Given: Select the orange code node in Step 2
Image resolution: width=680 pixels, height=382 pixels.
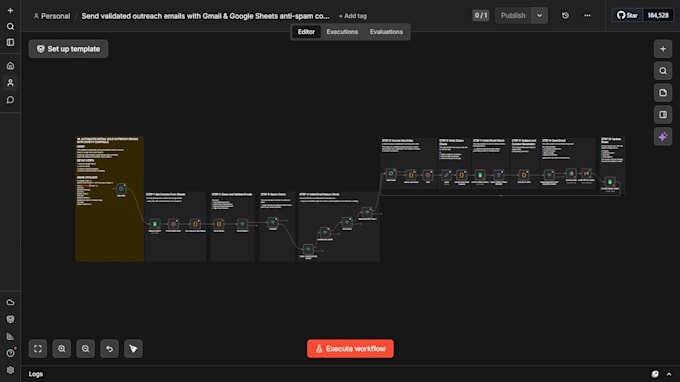Looking at the screenshot, I should pos(219,224).
